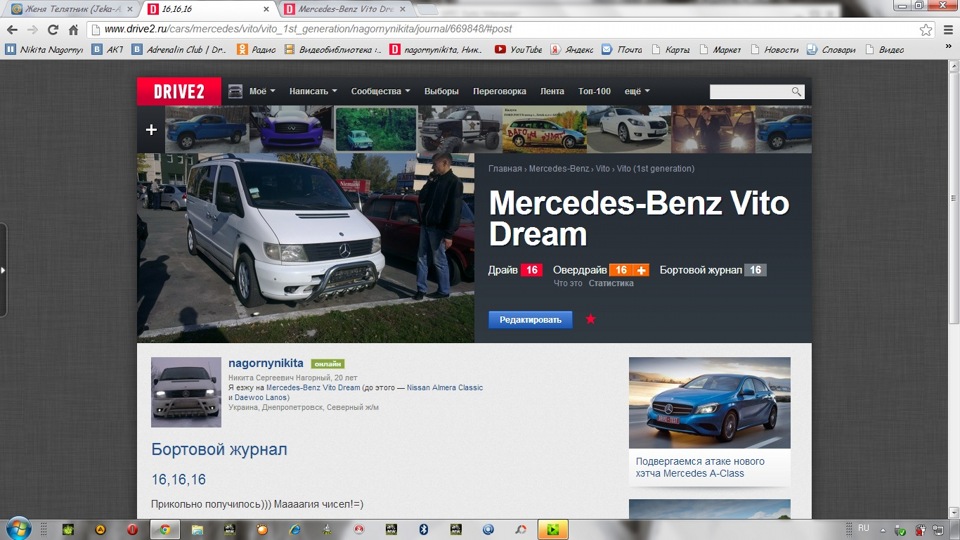
Task: Click the DRIVE2 logo
Action: (x=179, y=91)
